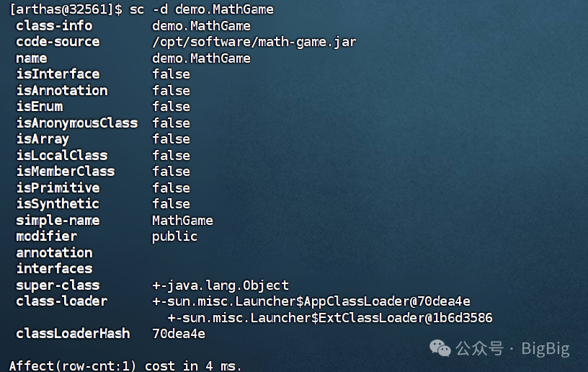Click the modifier value public
This screenshot has height=372, width=588.
(174, 236)
